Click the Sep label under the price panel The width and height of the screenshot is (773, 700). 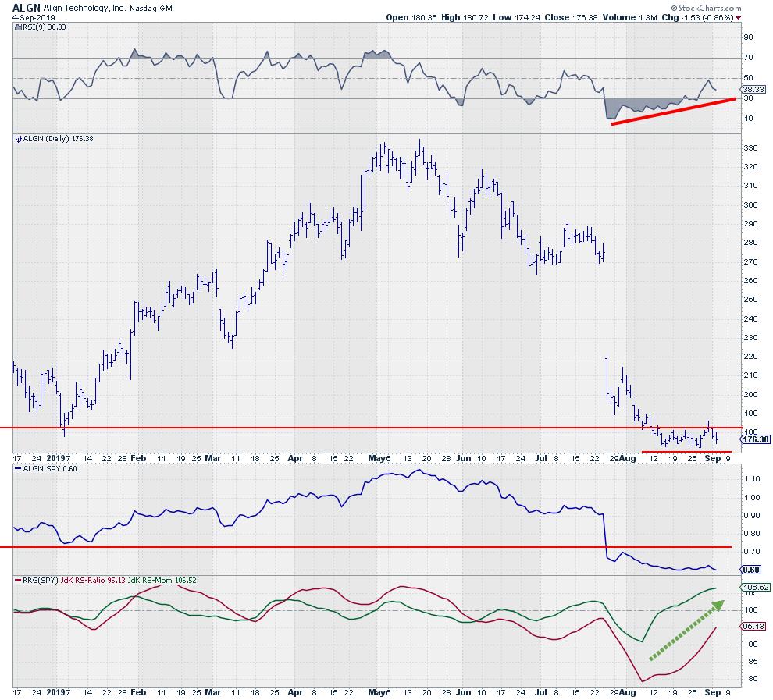(x=713, y=459)
